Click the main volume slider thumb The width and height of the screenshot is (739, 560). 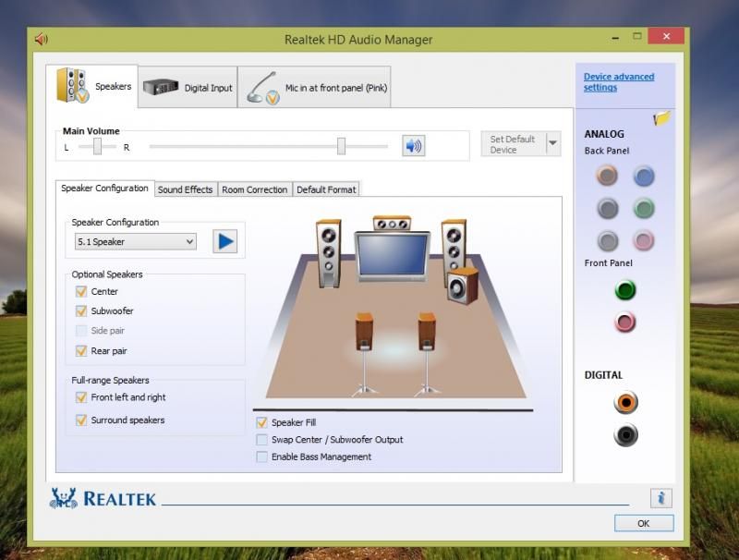coord(341,146)
